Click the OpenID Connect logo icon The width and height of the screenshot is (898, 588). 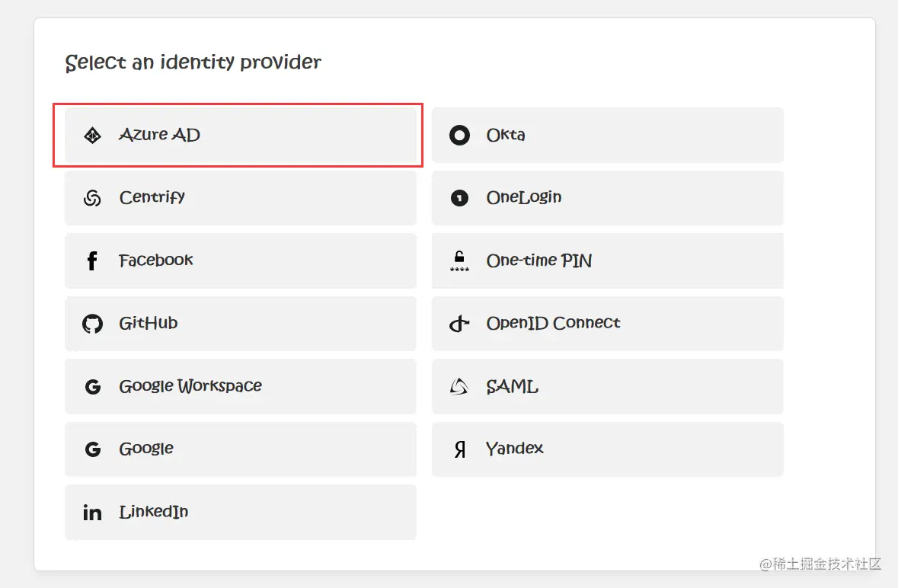tap(459, 324)
